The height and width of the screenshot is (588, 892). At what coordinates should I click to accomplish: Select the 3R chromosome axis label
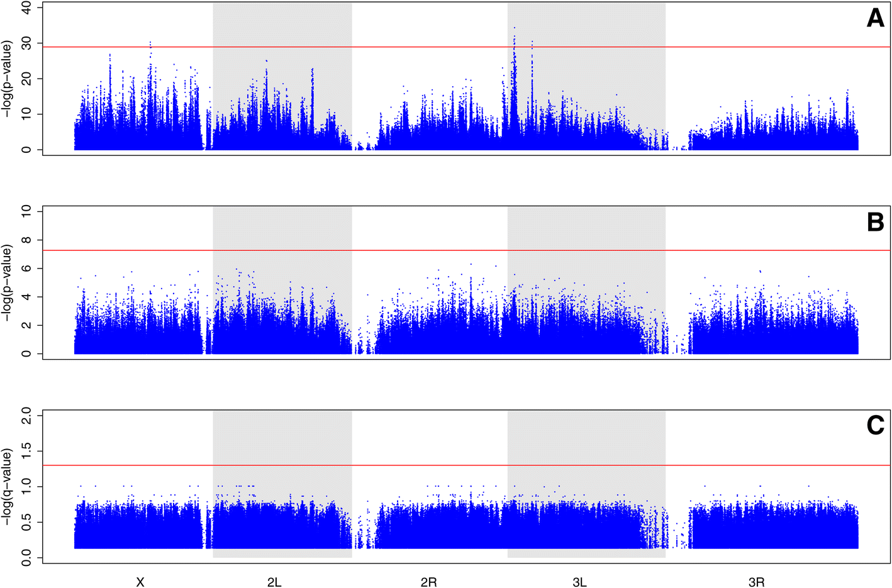[757, 582]
